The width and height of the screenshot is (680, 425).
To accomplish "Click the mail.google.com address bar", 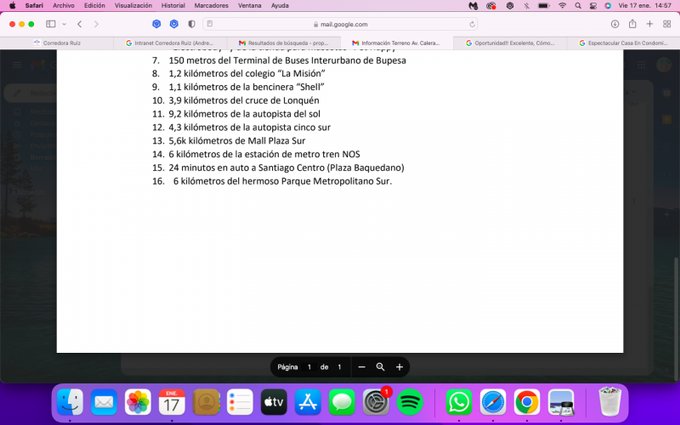I will pyautogui.click(x=340, y=24).
